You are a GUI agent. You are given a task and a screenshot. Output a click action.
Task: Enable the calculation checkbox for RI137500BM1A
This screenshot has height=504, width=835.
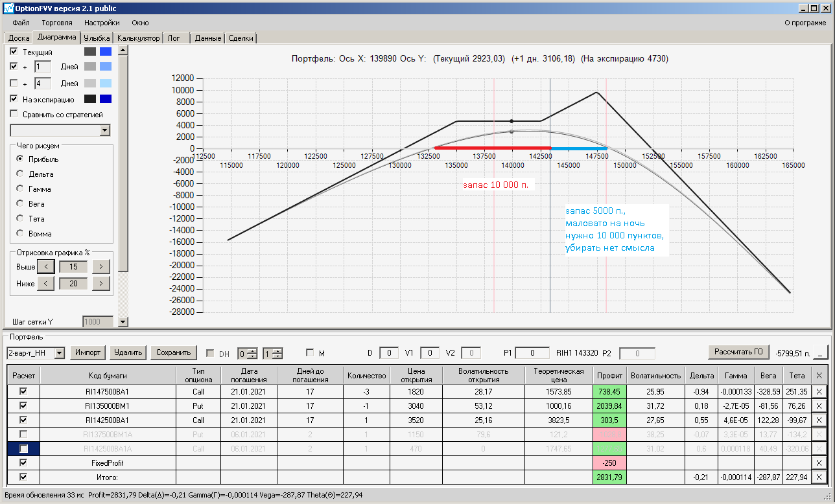click(x=24, y=434)
